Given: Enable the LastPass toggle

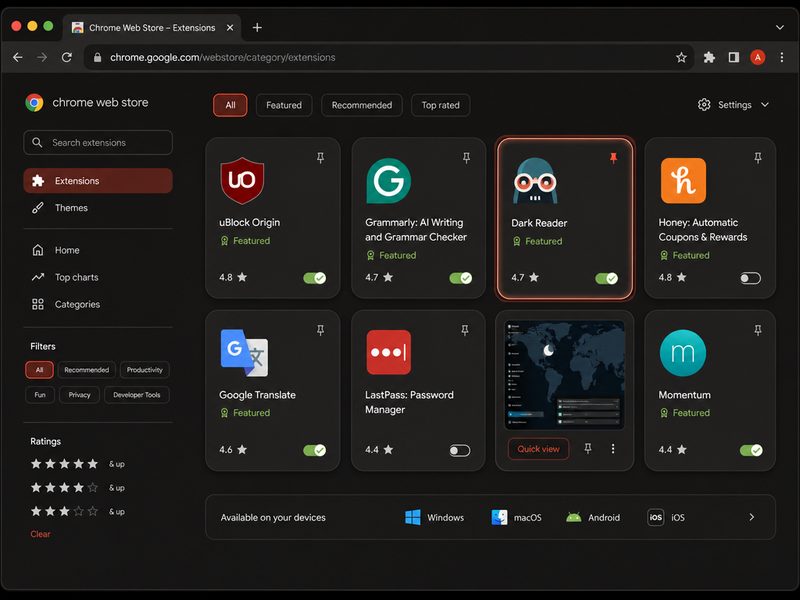Looking at the screenshot, I should click(x=460, y=451).
